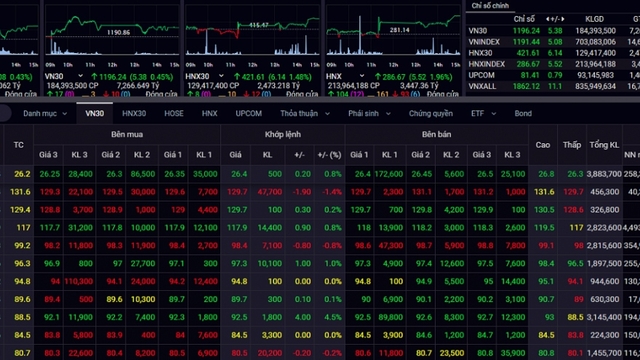Click reference price 131.6 cell
The image size is (640, 360).
(20, 192)
